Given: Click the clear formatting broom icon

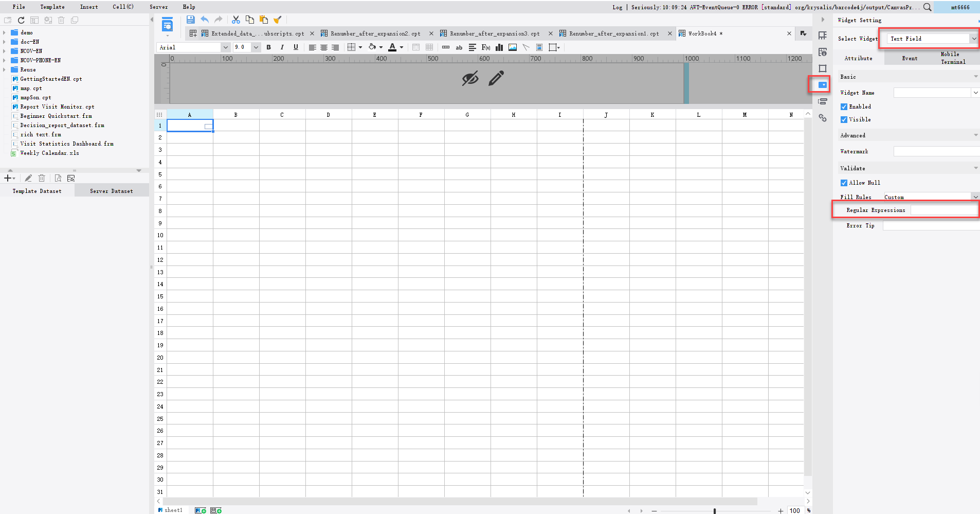Looking at the screenshot, I should click(x=278, y=19).
